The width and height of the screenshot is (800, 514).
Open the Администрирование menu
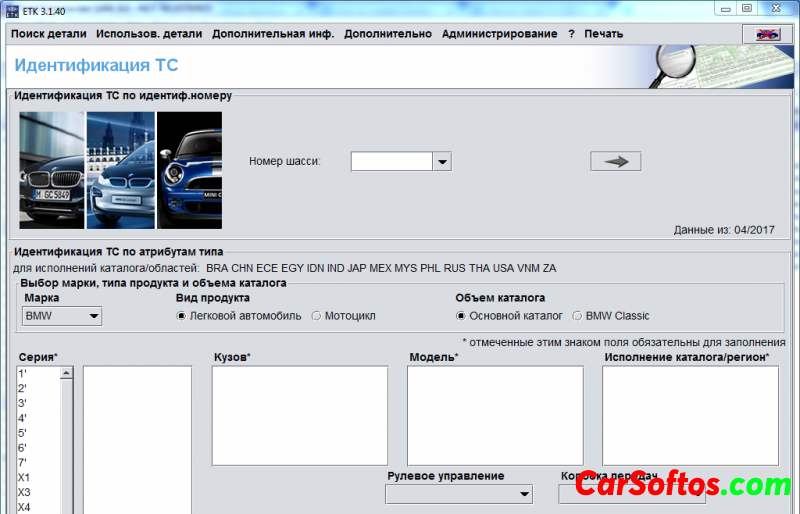(x=499, y=33)
